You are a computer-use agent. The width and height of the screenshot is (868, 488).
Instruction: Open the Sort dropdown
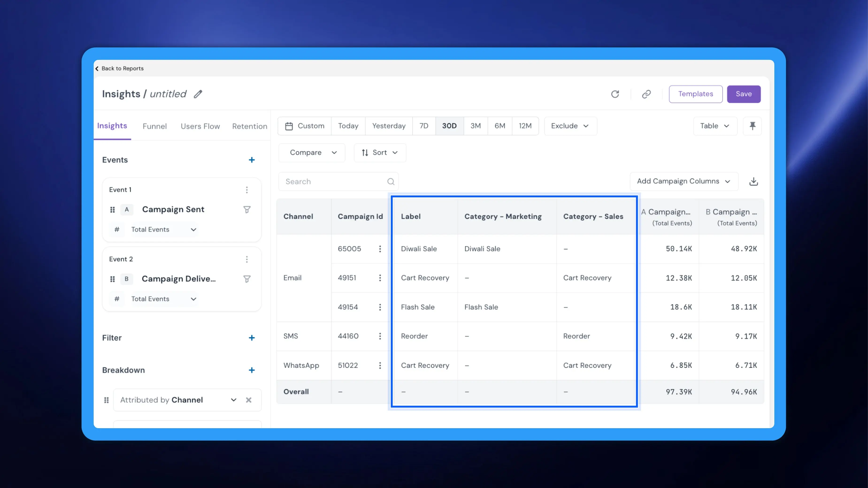pyautogui.click(x=380, y=152)
